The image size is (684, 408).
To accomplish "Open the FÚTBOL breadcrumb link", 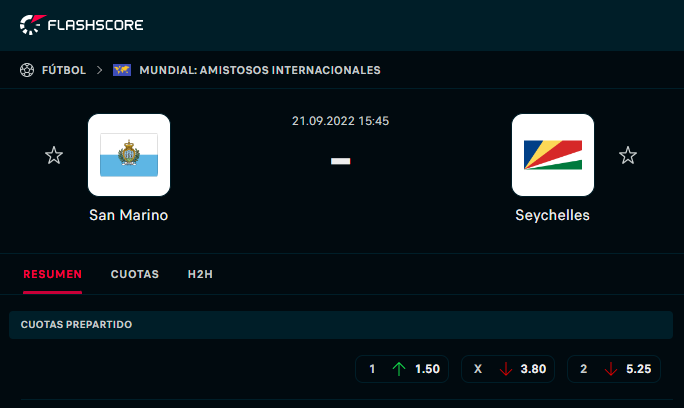I will 64,70.
